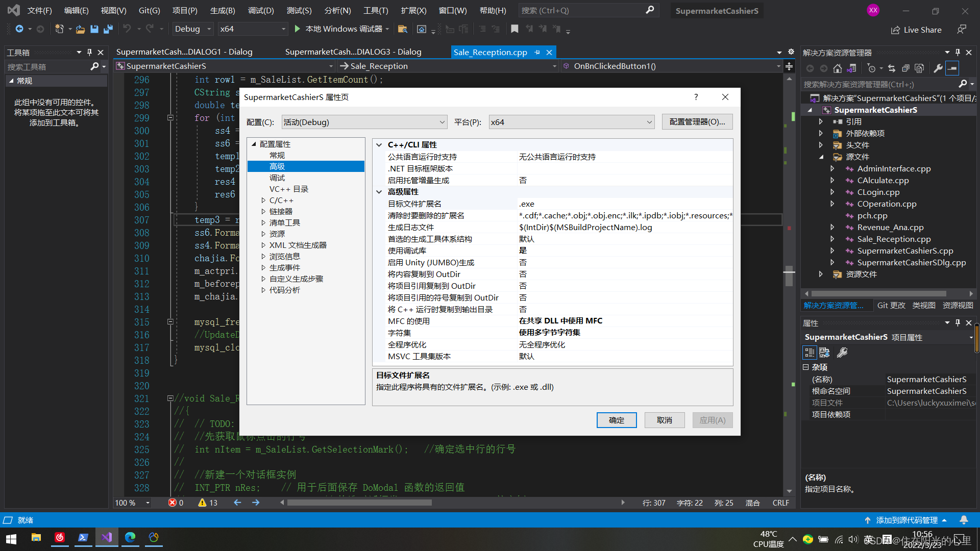Click the Categorized view icon in the Properties panel
Image resolution: width=980 pixels, height=551 pixels.
point(810,353)
